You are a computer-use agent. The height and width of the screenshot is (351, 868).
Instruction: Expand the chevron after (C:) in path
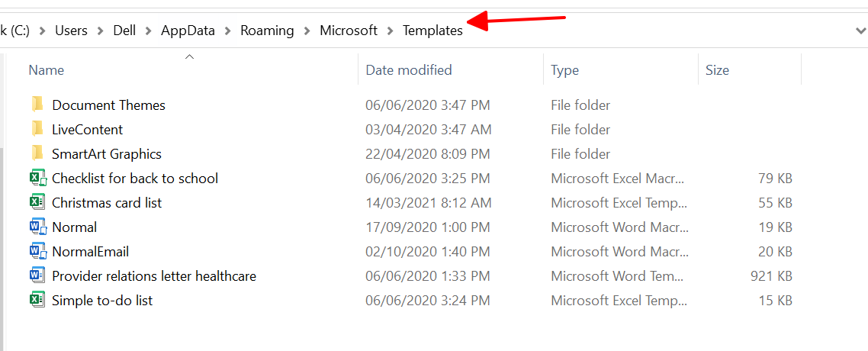42,31
